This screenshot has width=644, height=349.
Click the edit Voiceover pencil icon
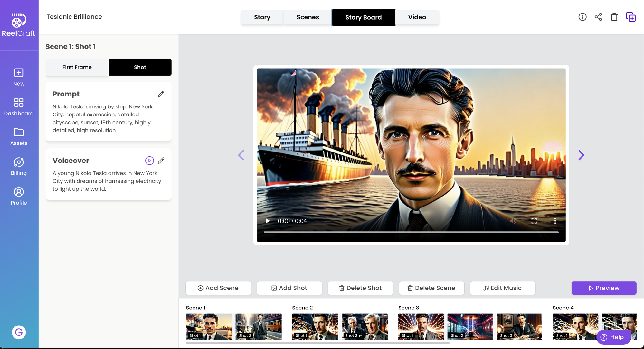click(161, 160)
